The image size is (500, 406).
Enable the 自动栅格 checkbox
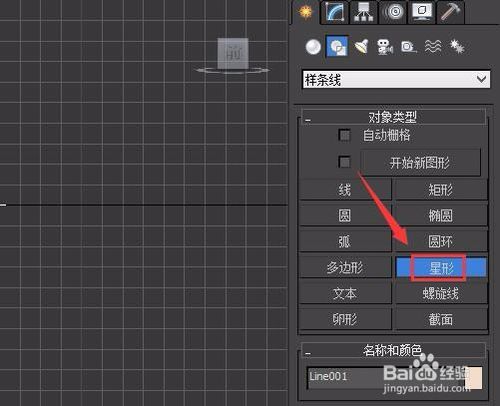click(x=344, y=135)
